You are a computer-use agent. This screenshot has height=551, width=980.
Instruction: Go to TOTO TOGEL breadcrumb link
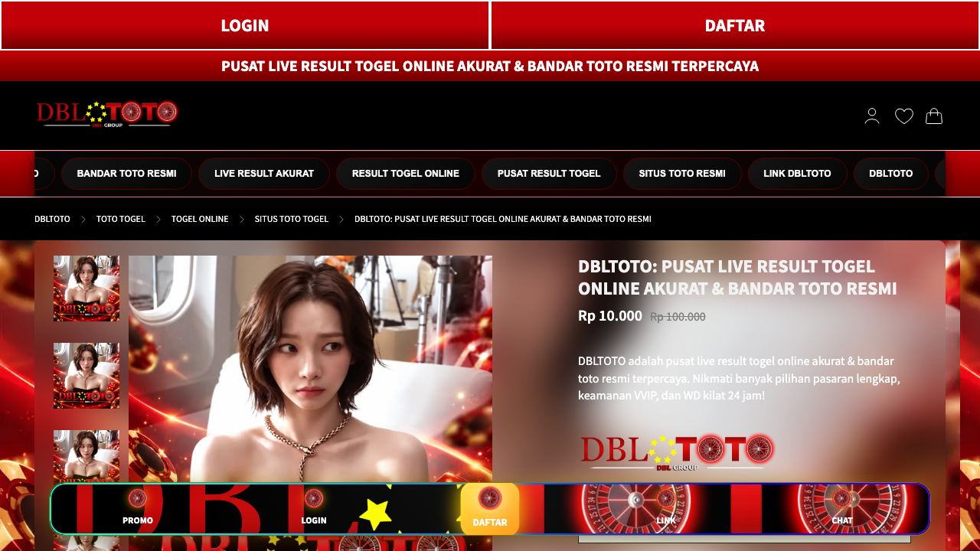(x=121, y=219)
